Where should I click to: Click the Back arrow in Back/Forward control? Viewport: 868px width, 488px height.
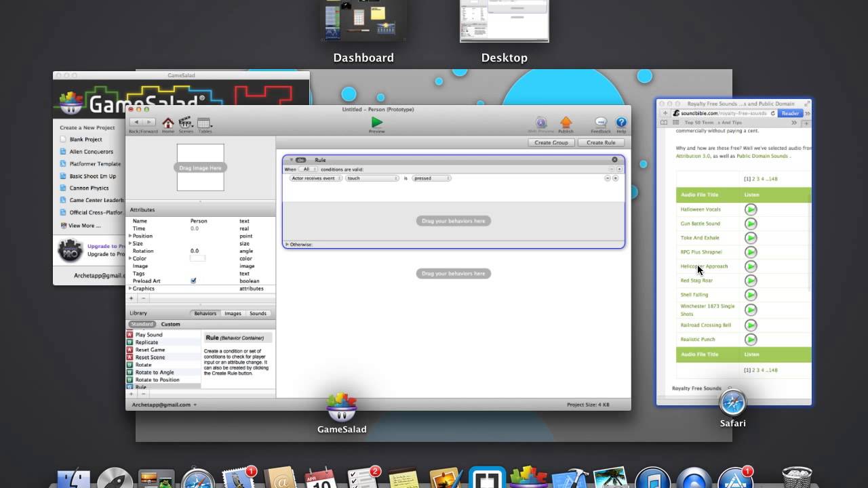coord(136,122)
